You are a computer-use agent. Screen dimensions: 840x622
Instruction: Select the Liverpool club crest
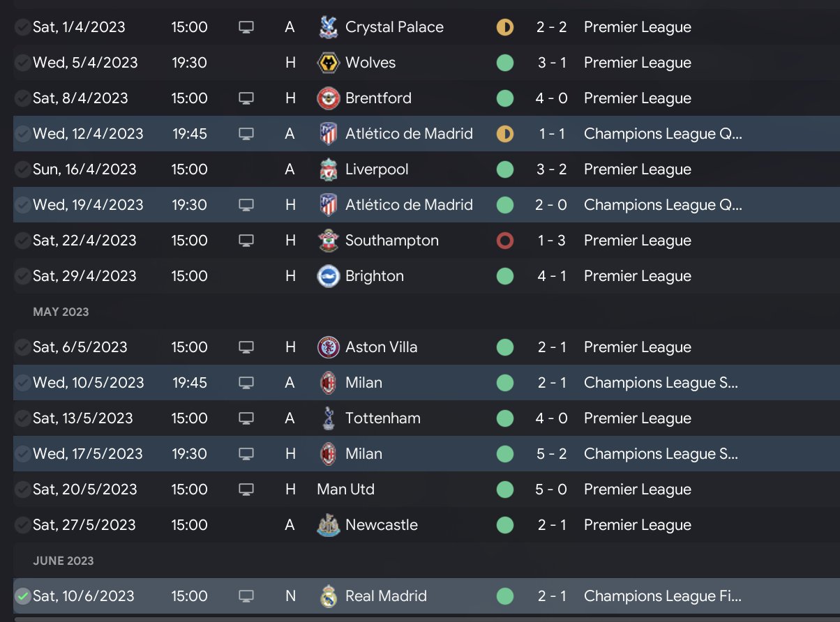point(328,169)
